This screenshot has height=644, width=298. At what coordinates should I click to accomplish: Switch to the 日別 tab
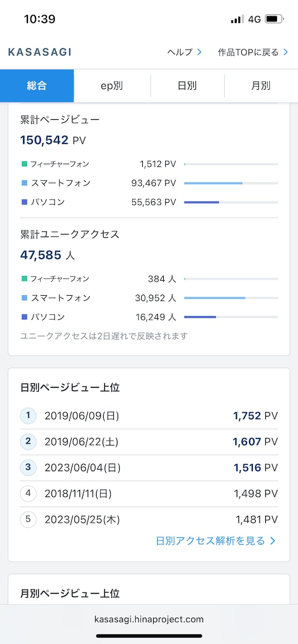point(187,86)
